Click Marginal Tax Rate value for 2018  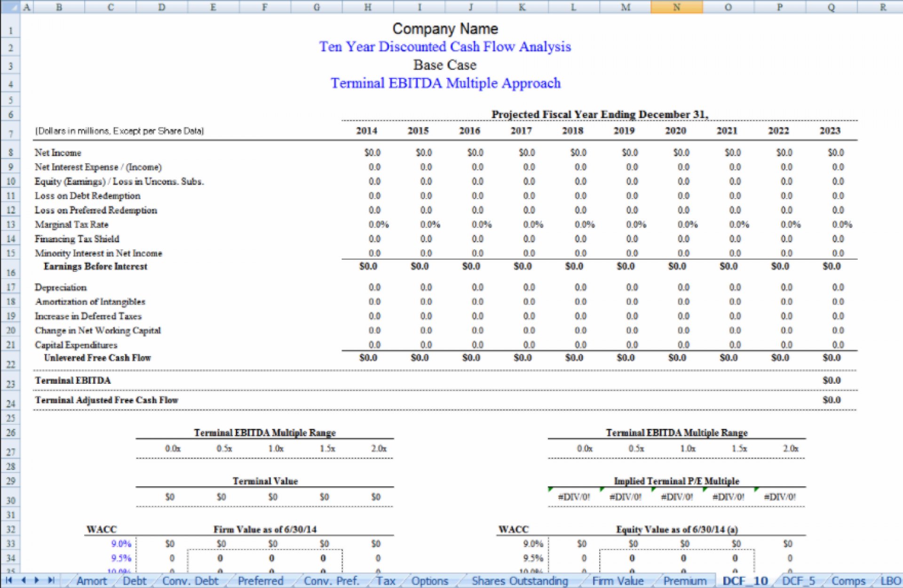pyautogui.click(x=585, y=224)
